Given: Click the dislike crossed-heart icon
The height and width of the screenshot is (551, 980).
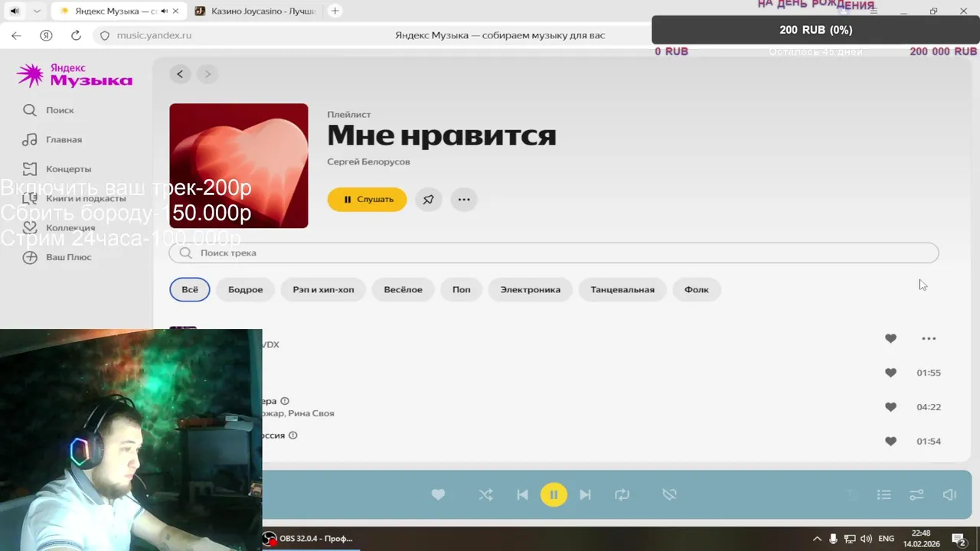Looking at the screenshot, I should pyautogui.click(x=669, y=495).
